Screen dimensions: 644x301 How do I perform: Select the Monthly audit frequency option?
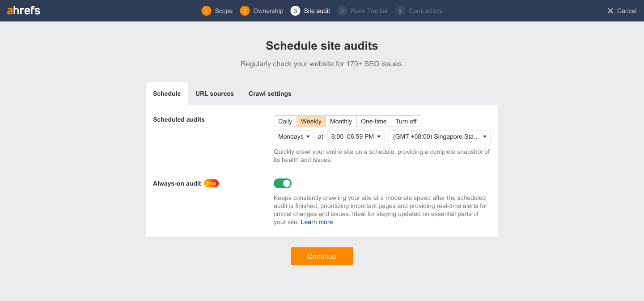coord(341,121)
